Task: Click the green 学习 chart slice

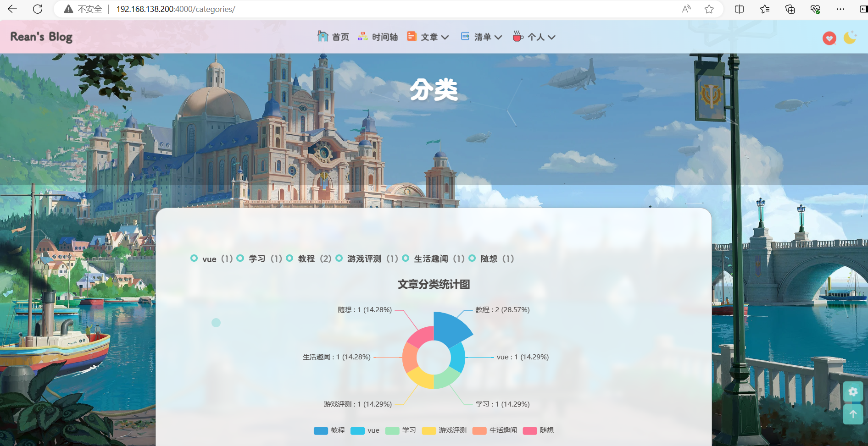Action: point(445,379)
